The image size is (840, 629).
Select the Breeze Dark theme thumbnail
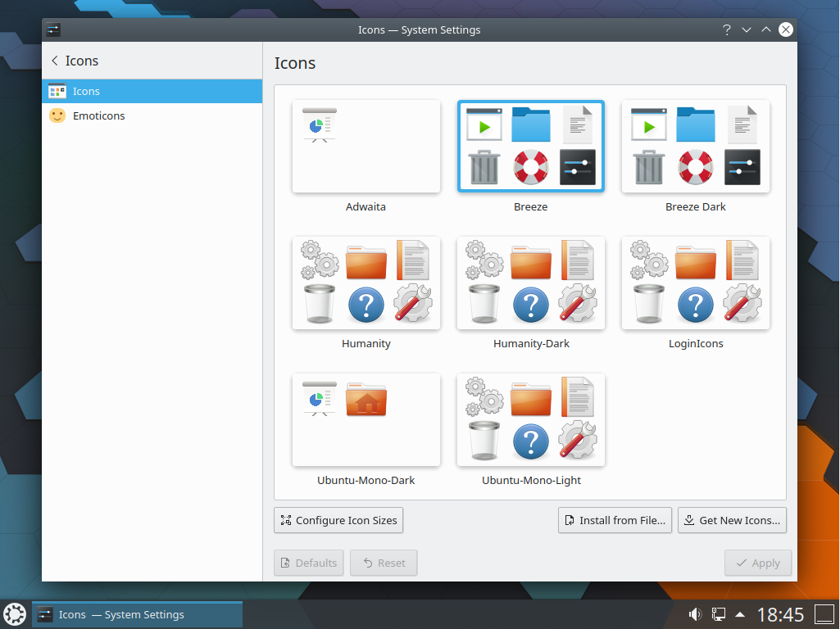696,146
